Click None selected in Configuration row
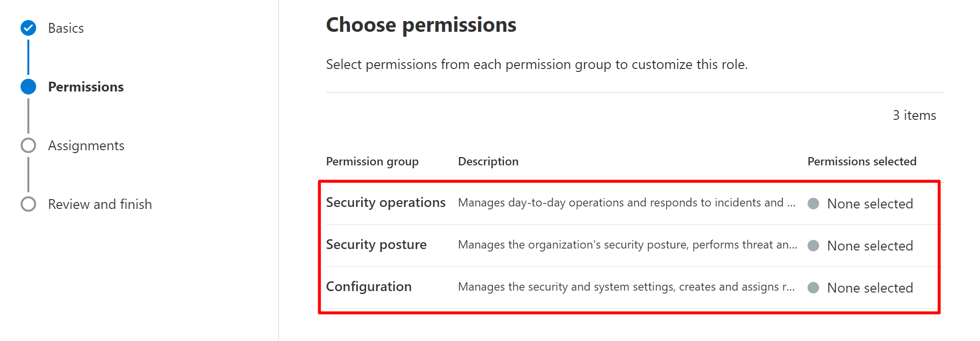The image size is (980, 341). pos(870,288)
